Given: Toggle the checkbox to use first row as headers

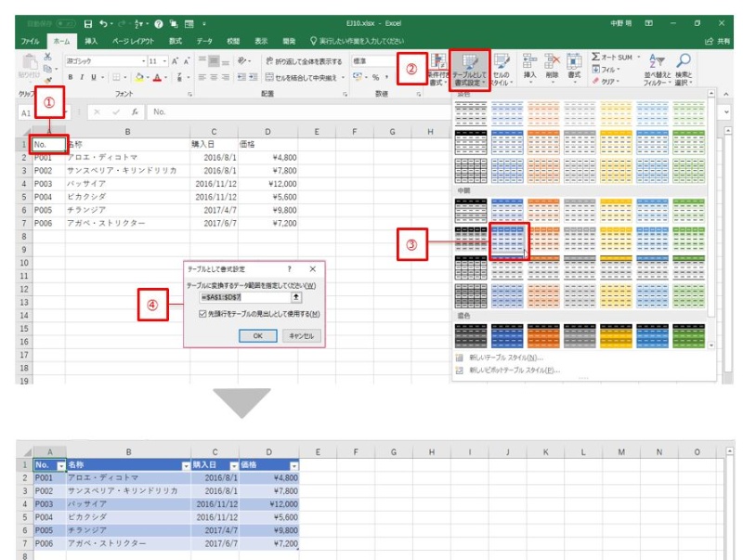Looking at the screenshot, I should (x=202, y=314).
